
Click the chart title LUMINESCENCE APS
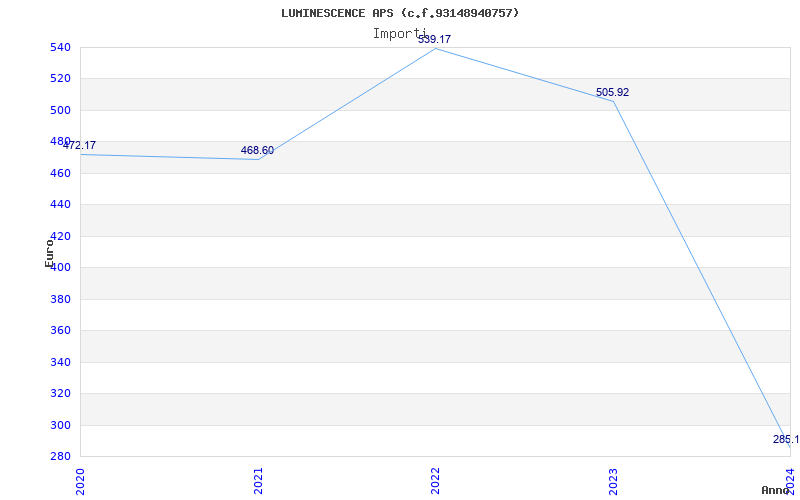pyautogui.click(x=400, y=13)
